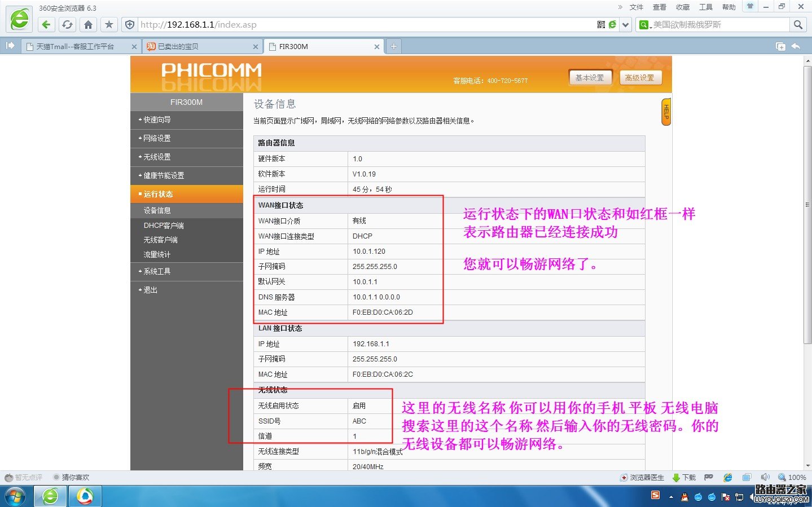Viewport: 812px width, 507px height.
Task: Expand hidden system tray icons
Action: (x=671, y=497)
